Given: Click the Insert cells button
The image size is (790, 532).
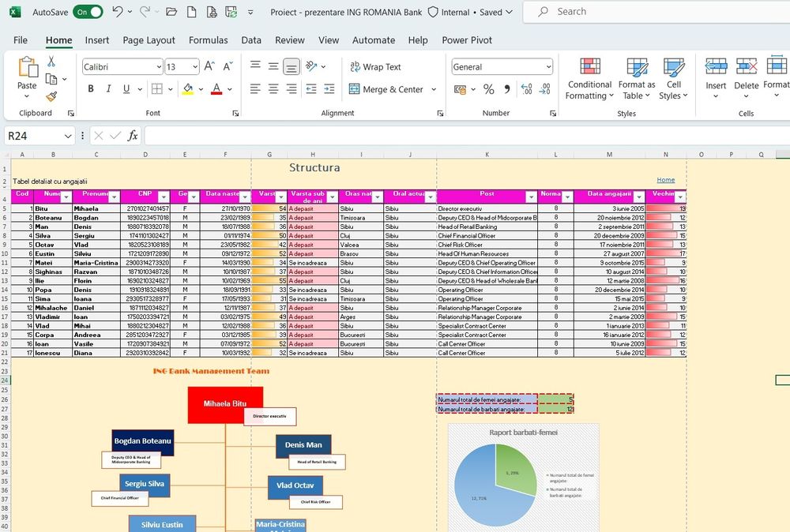Looking at the screenshot, I should pos(716,78).
